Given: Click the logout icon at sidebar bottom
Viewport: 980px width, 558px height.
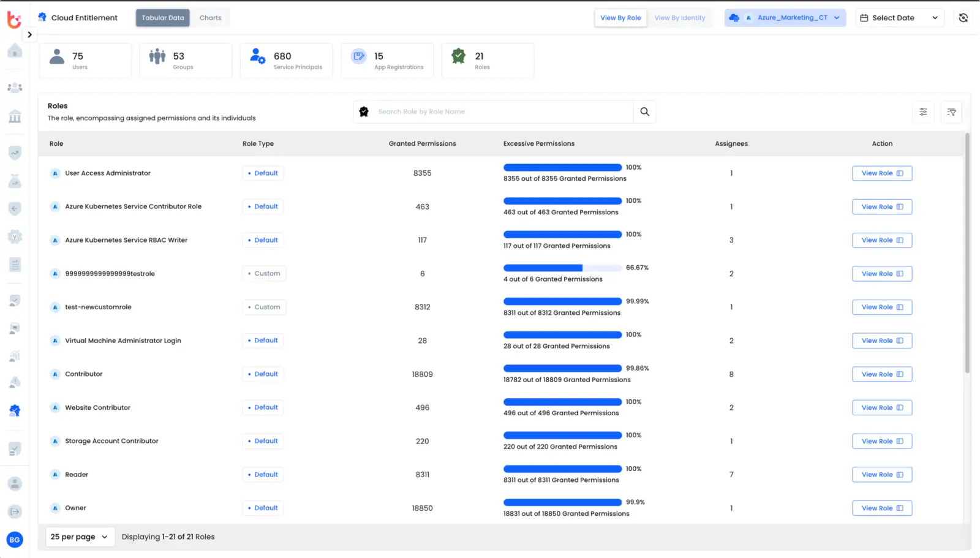Looking at the screenshot, I should 14,511.
